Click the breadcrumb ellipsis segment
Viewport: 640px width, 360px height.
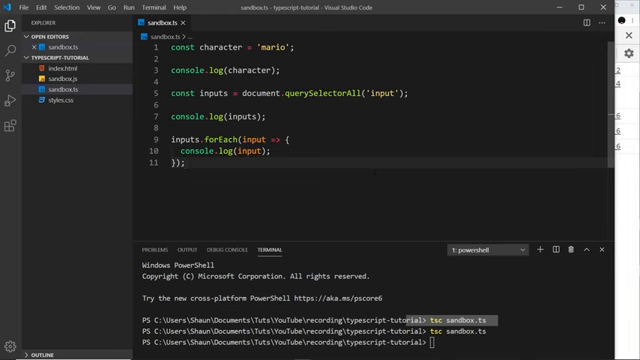[x=190, y=37]
